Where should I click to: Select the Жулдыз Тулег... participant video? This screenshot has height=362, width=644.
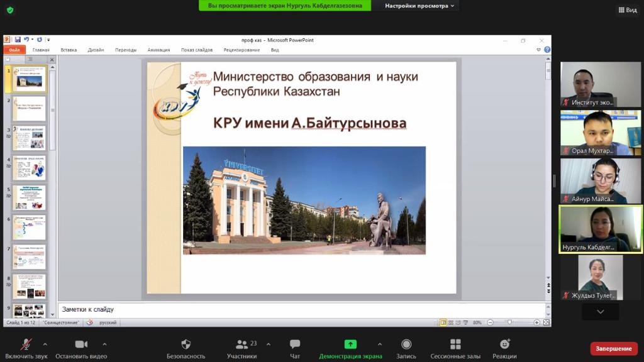pyautogui.click(x=601, y=277)
